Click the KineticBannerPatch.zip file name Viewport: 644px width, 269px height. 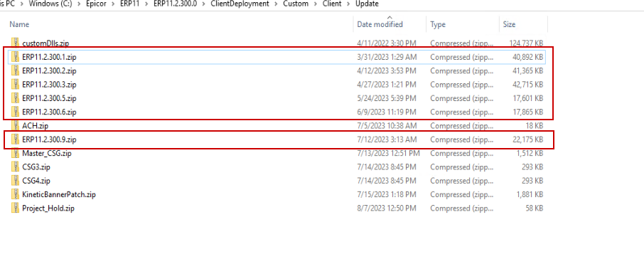(x=59, y=194)
